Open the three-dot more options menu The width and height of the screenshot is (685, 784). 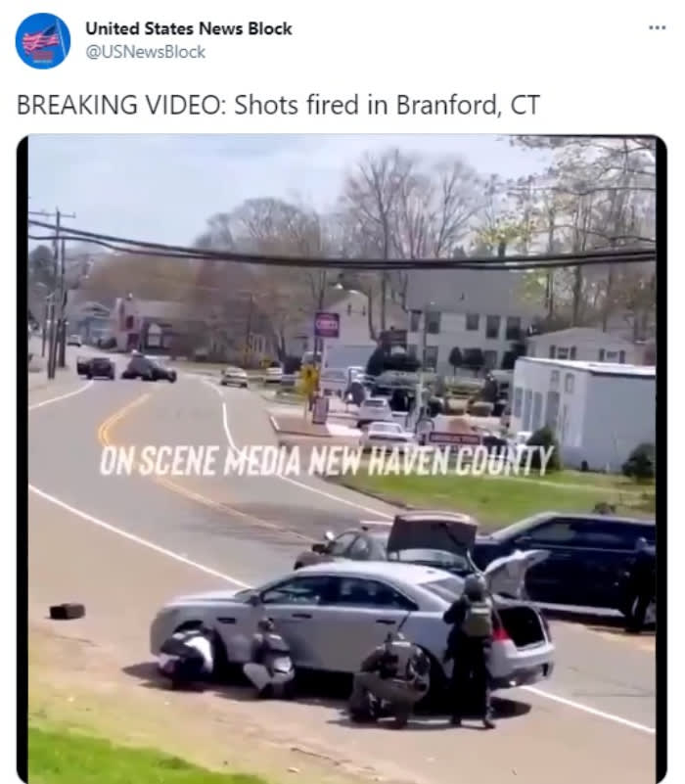point(657,27)
